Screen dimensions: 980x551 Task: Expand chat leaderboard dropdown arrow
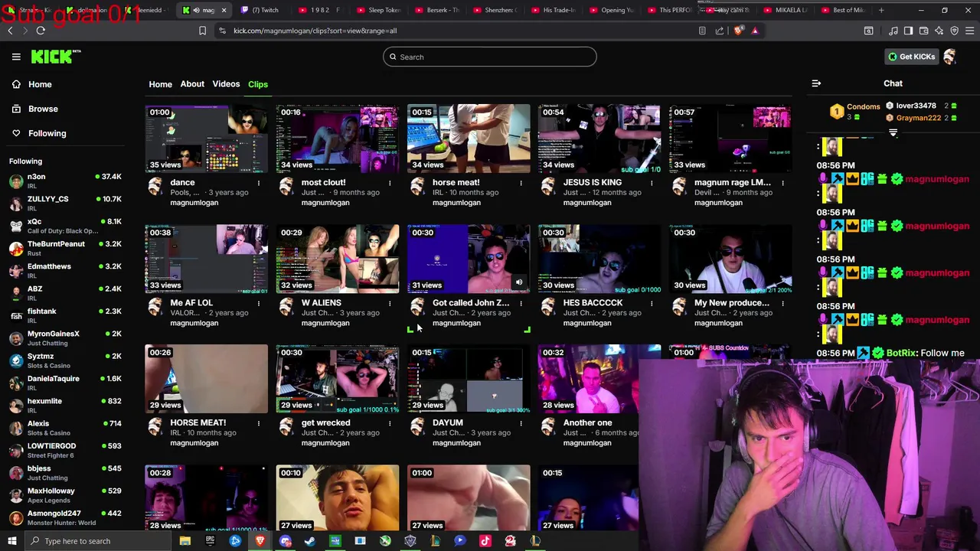coord(893,133)
